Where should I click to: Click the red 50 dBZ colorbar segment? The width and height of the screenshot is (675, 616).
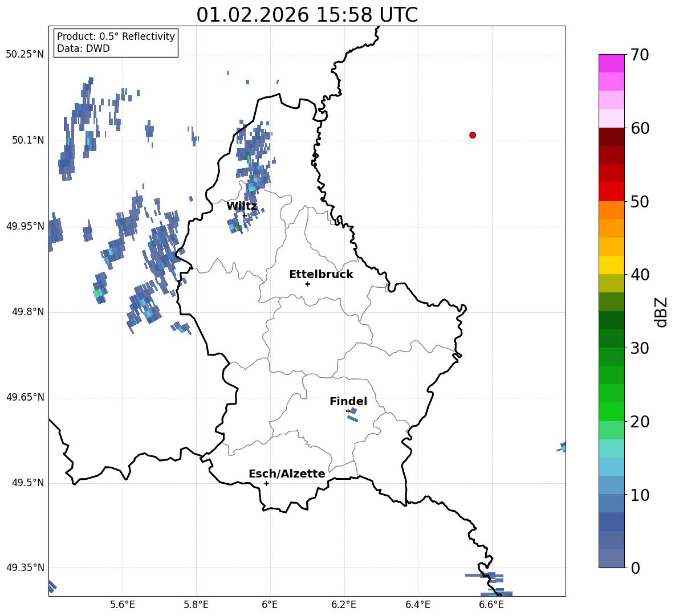[x=611, y=192]
